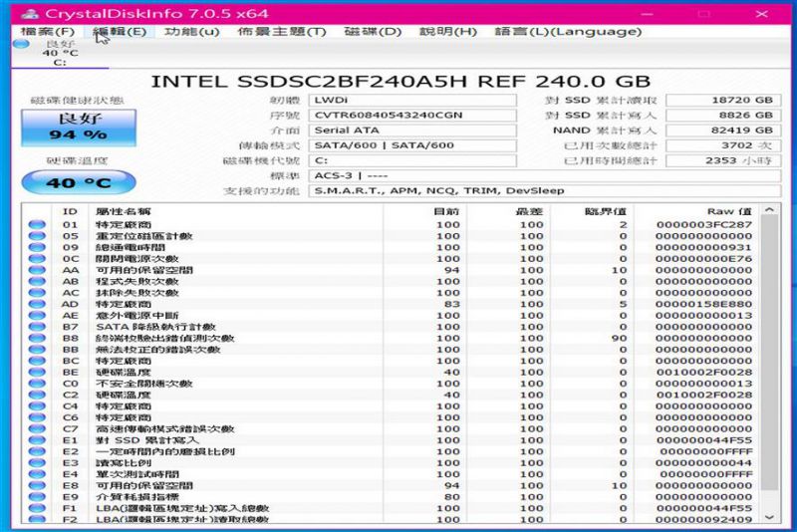This screenshot has width=797, height=532.
Task: Click the status orb for attribute ID AC
Action: tap(37, 293)
